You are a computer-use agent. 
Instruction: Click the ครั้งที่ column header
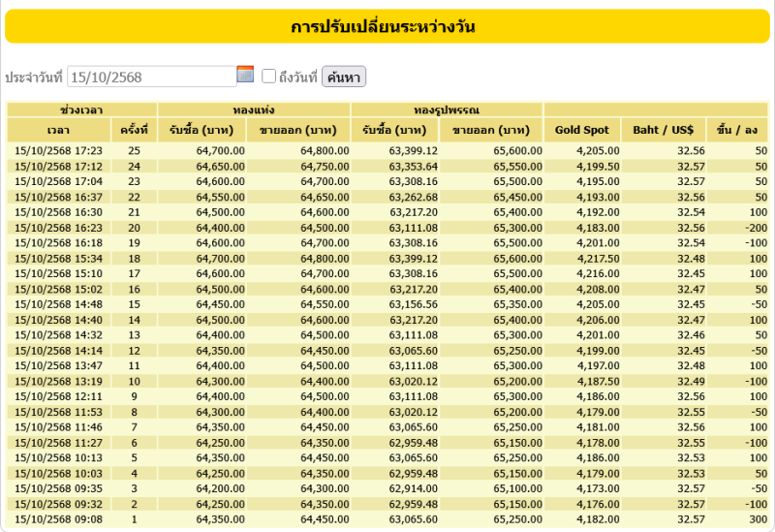click(134, 130)
